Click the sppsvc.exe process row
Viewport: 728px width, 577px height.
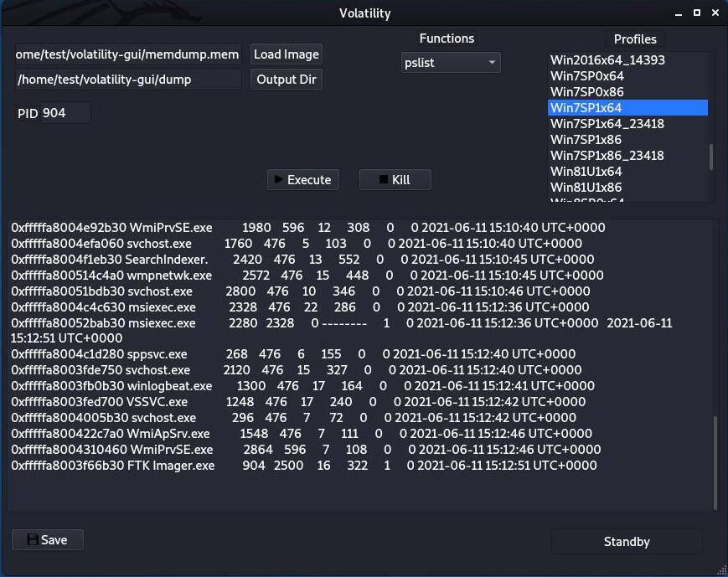[293, 353]
